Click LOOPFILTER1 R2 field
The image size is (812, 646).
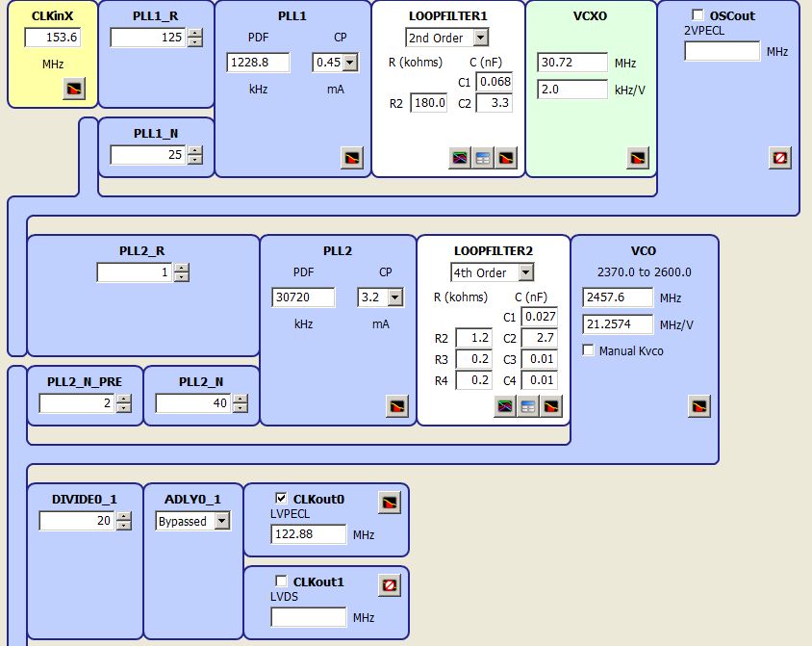click(x=429, y=103)
